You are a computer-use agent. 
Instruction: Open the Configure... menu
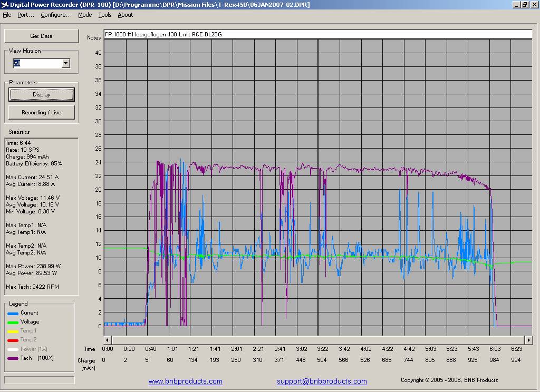(56, 15)
